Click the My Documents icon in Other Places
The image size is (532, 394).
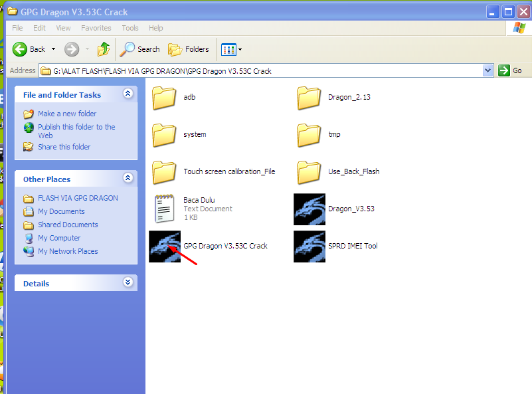29,211
